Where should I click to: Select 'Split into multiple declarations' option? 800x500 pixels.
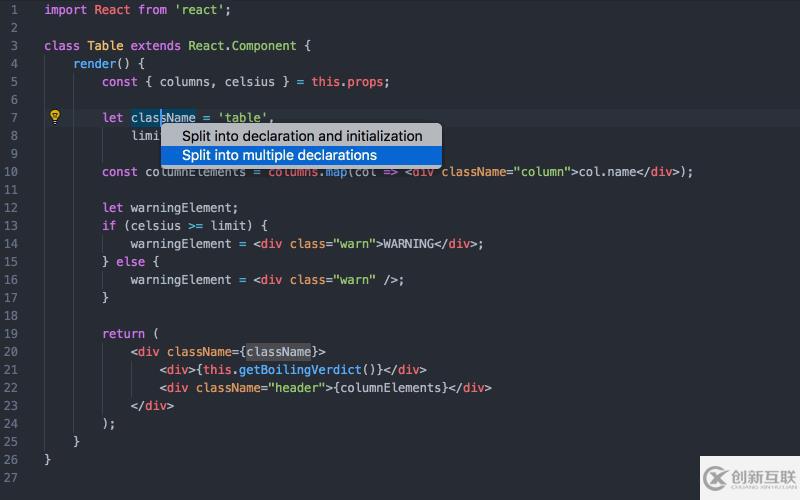[x=302, y=155]
